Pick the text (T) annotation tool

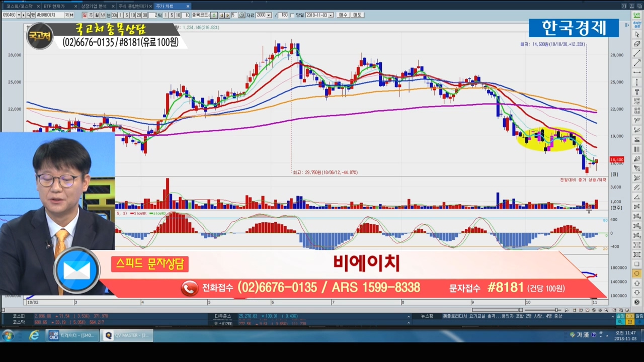coord(637,92)
